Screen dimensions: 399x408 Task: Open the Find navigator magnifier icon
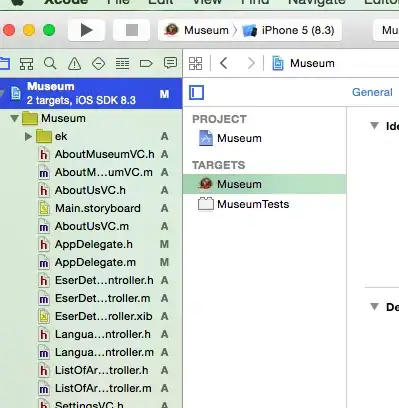pos(50,63)
